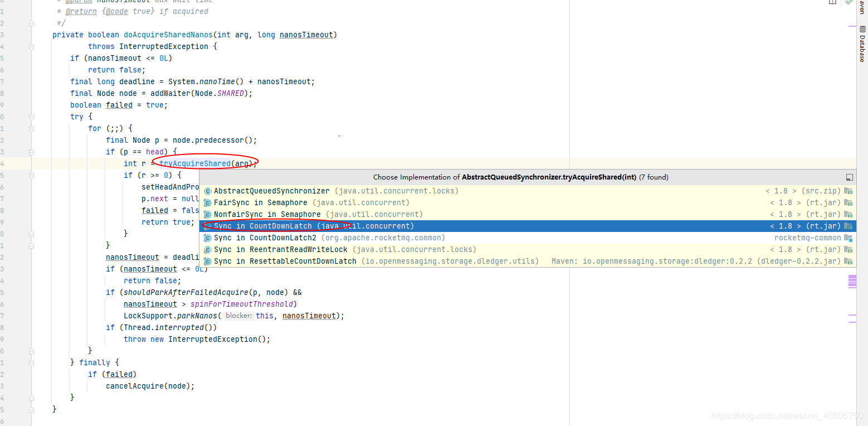Click the rocketmq-common module label
Screen dimensions: 868x426
pos(807,238)
